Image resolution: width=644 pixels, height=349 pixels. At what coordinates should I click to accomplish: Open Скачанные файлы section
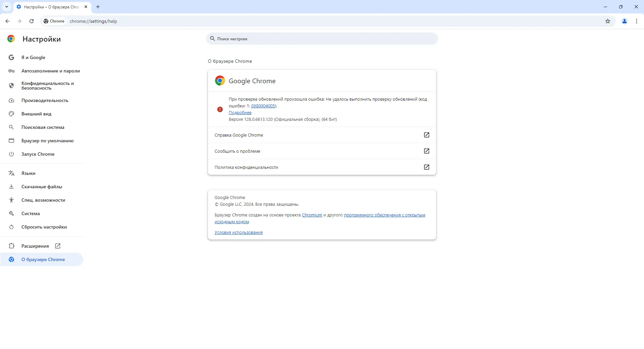[42, 187]
